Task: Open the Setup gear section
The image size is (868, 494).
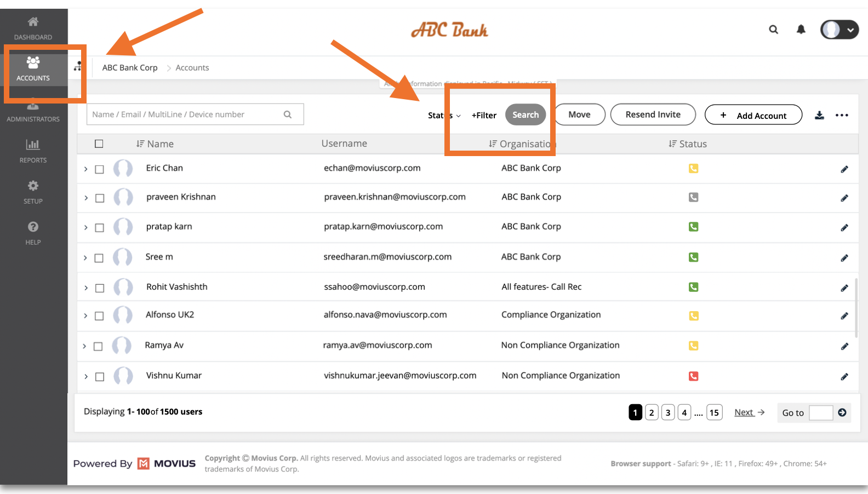Action: tap(33, 192)
